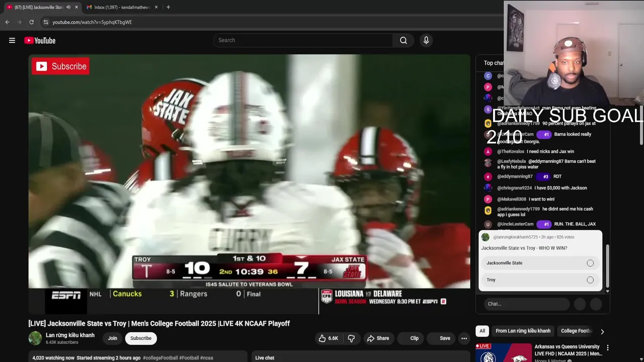Click the Chat message input field
Image resolution: width=644 pixels, height=362 pixels.
(x=527, y=304)
